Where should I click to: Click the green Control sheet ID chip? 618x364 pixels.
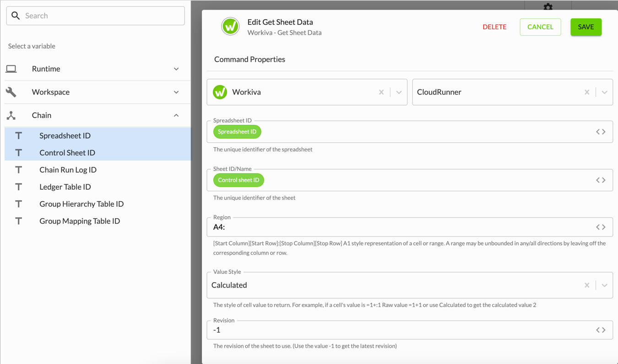[x=239, y=180]
